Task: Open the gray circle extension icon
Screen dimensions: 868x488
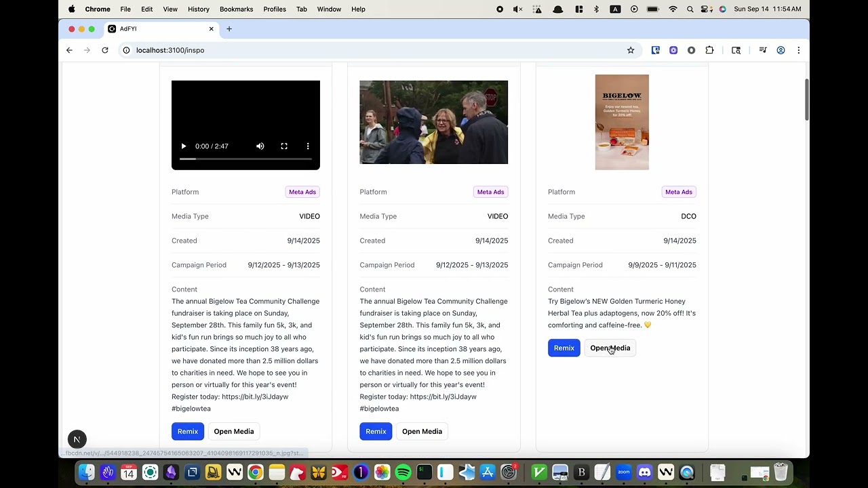Action: click(691, 50)
